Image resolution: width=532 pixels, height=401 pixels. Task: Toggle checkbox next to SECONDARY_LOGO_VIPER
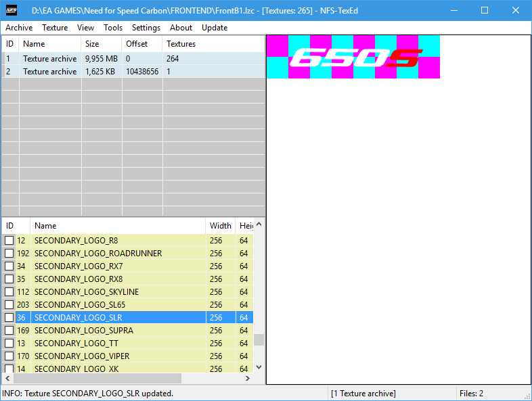(x=9, y=356)
